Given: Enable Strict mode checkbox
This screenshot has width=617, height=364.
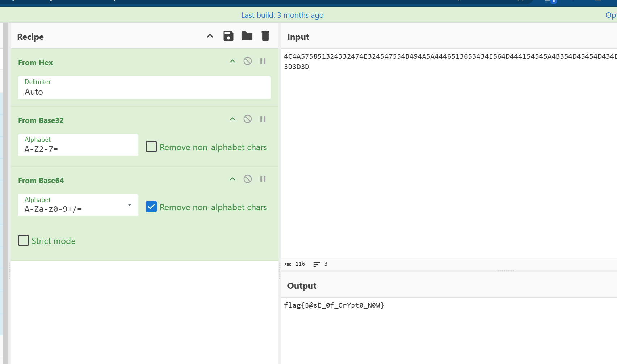Looking at the screenshot, I should point(24,241).
